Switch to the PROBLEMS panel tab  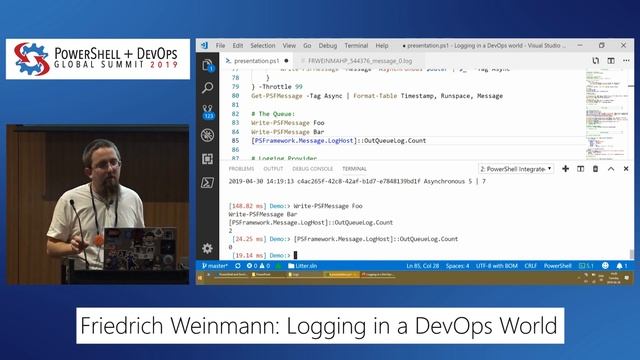point(241,169)
